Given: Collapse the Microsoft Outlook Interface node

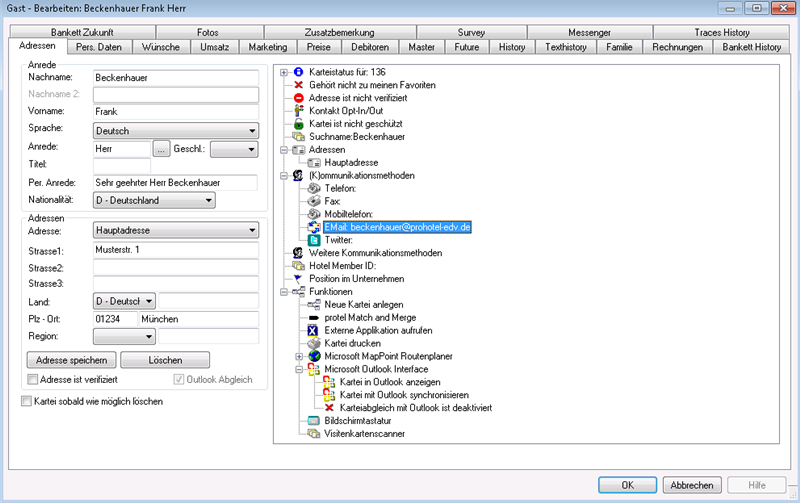Looking at the screenshot, I should pos(299,369).
